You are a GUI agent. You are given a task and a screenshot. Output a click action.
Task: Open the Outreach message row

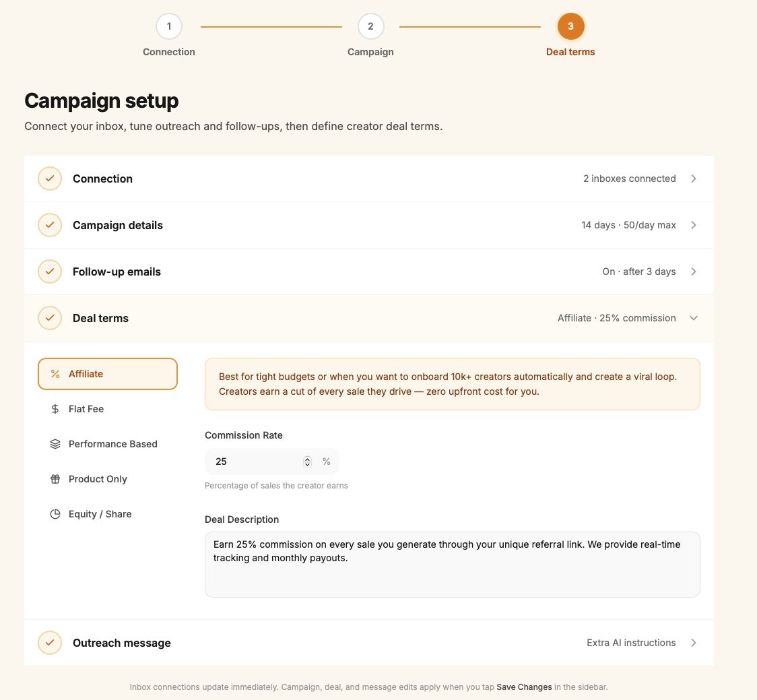click(369, 643)
